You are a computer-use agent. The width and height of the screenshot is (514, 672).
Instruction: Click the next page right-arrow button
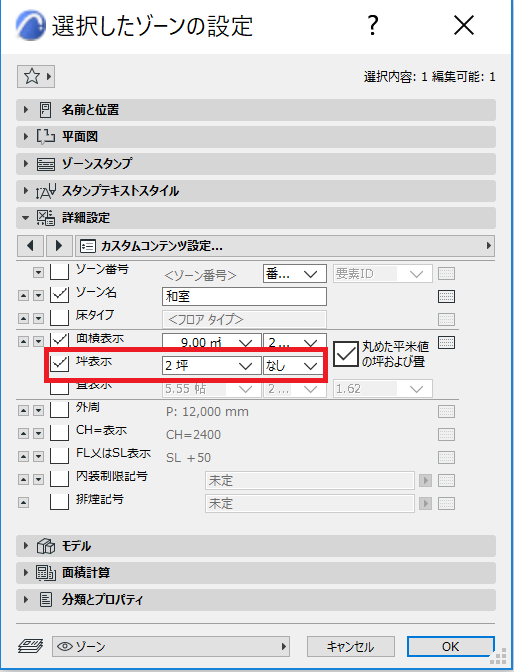(x=59, y=246)
